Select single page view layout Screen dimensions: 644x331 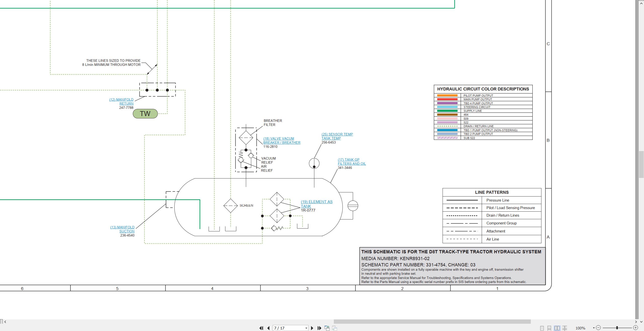[x=542, y=328]
